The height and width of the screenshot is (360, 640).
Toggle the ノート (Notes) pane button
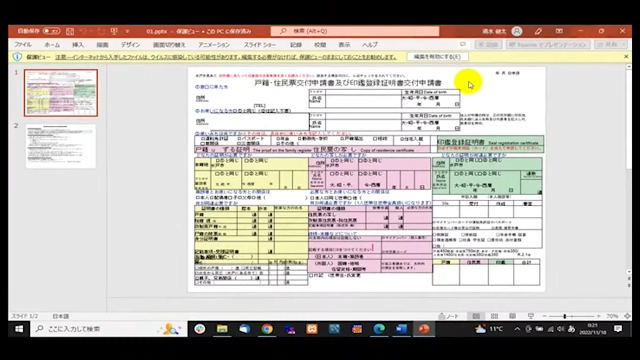[x=449, y=316]
